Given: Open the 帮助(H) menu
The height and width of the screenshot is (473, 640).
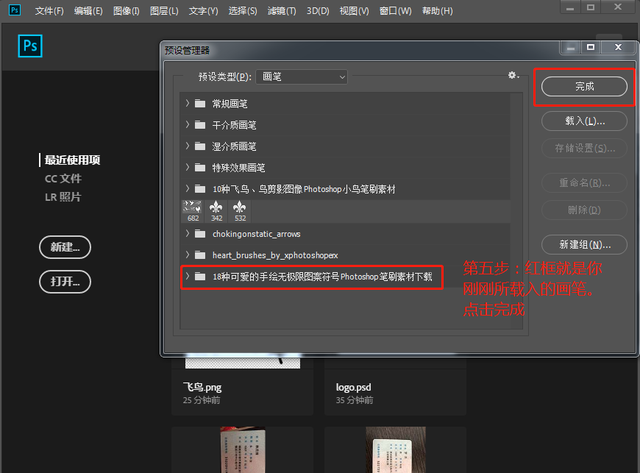Looking at the screenshot, I should (x=438, y=11).
